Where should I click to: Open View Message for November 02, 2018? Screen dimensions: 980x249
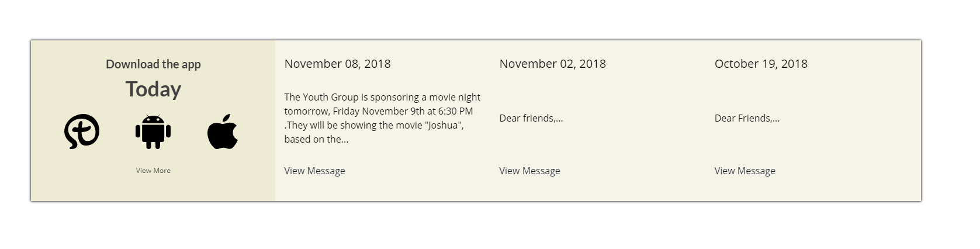[x=529, y=171]
